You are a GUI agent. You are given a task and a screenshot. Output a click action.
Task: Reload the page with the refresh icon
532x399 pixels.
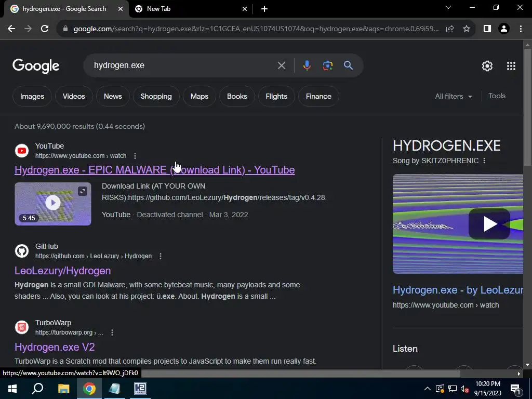[45, 29]
